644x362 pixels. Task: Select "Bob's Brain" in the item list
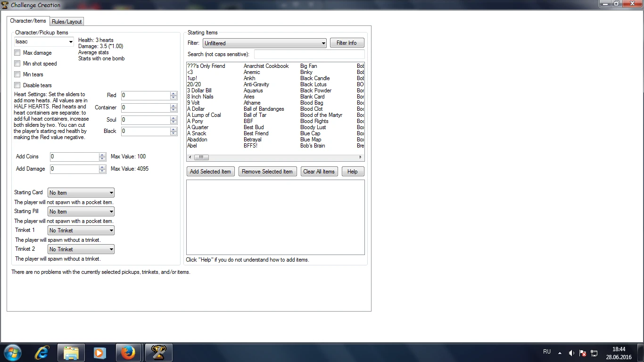(313, 146)
